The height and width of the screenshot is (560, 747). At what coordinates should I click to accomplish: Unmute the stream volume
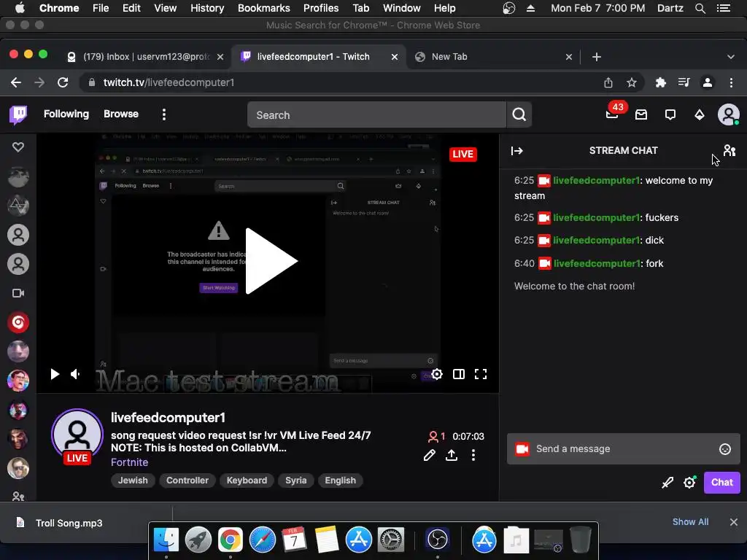click(75, 374)
